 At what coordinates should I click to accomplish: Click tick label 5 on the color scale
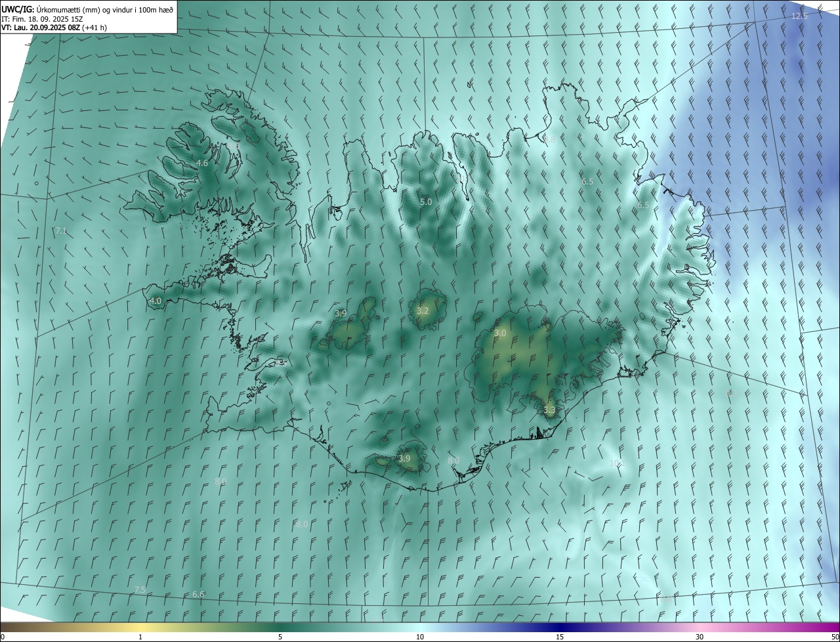280,637
